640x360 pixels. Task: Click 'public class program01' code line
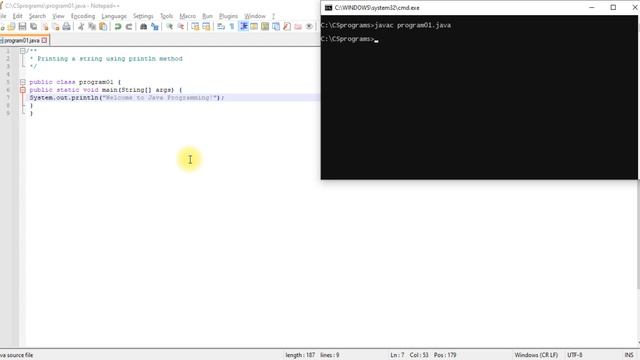(75, 82)
